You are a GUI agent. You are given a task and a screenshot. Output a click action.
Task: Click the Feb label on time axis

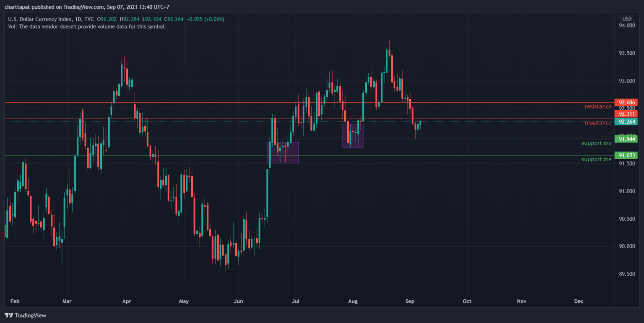tap(15, 301)
